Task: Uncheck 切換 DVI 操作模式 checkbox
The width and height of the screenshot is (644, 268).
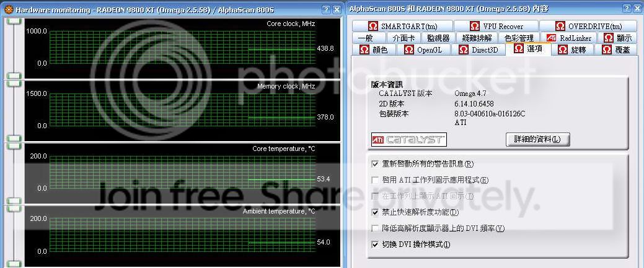Action: [x=374, y=244]
